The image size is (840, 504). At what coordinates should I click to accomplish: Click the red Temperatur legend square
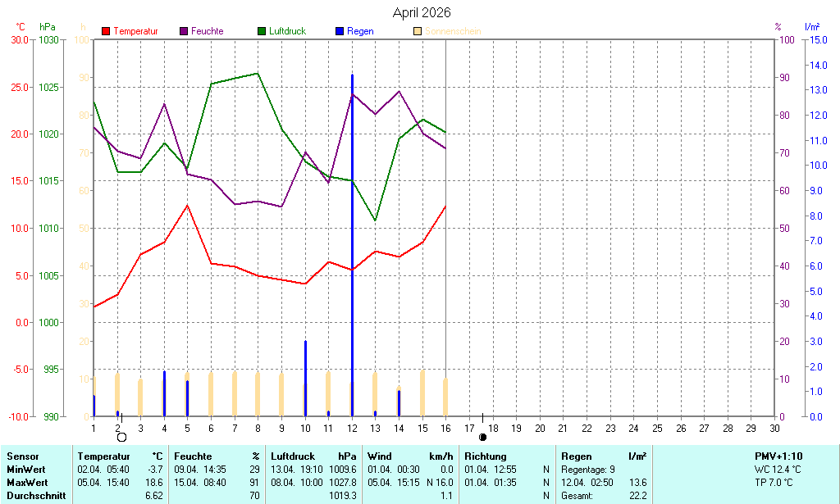106,31
